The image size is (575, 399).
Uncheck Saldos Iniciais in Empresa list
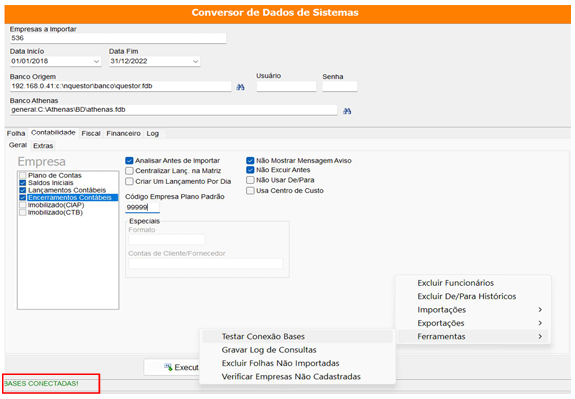(x=23, y=183)
